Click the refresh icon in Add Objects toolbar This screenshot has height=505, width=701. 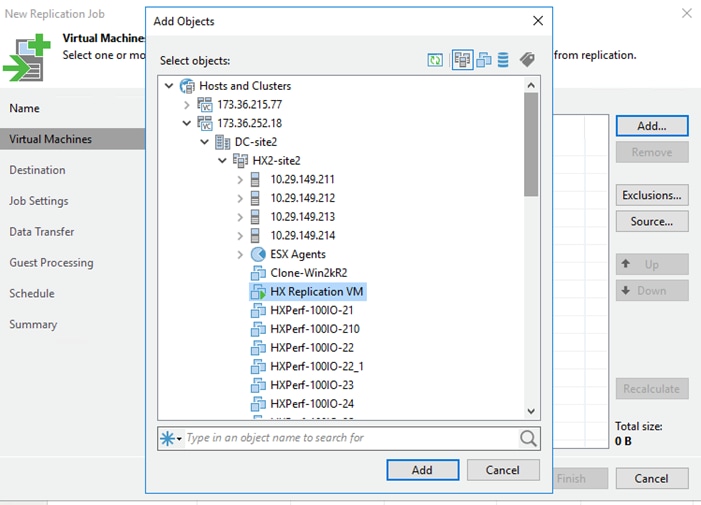click(435, 60)
